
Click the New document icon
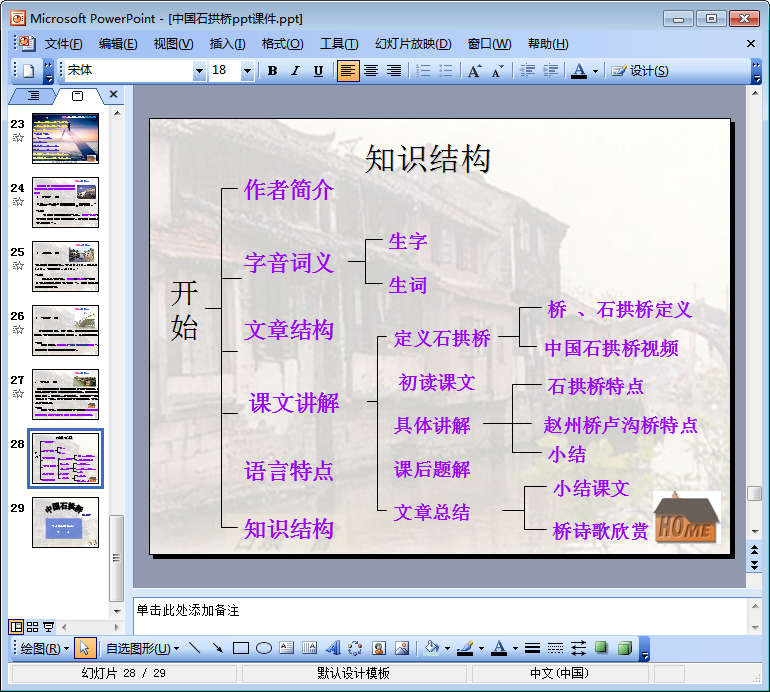click(28, 71)
